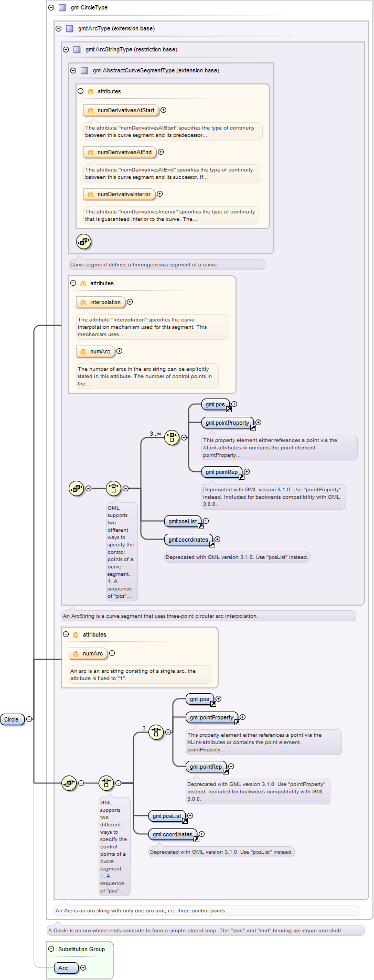
Task: Expand numArc attribute in ArcType attributes
Action: coord(112,653)
